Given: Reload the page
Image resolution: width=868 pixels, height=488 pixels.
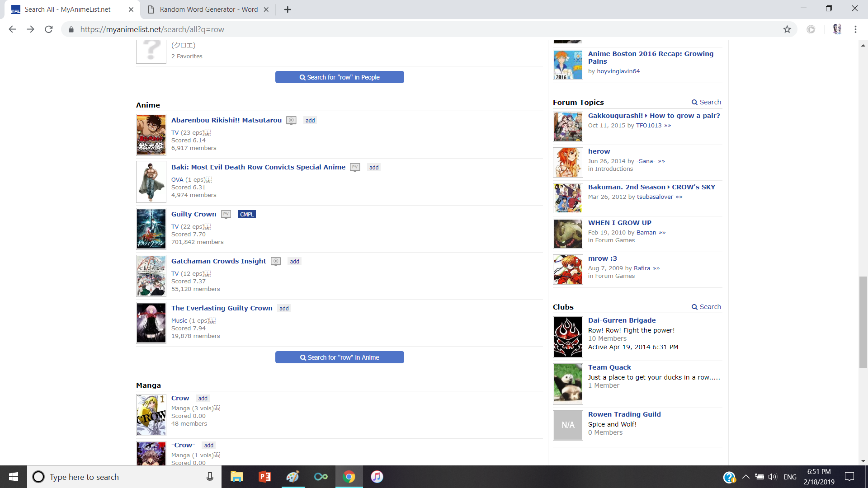Looking at the screenshot, I should 49,29.
